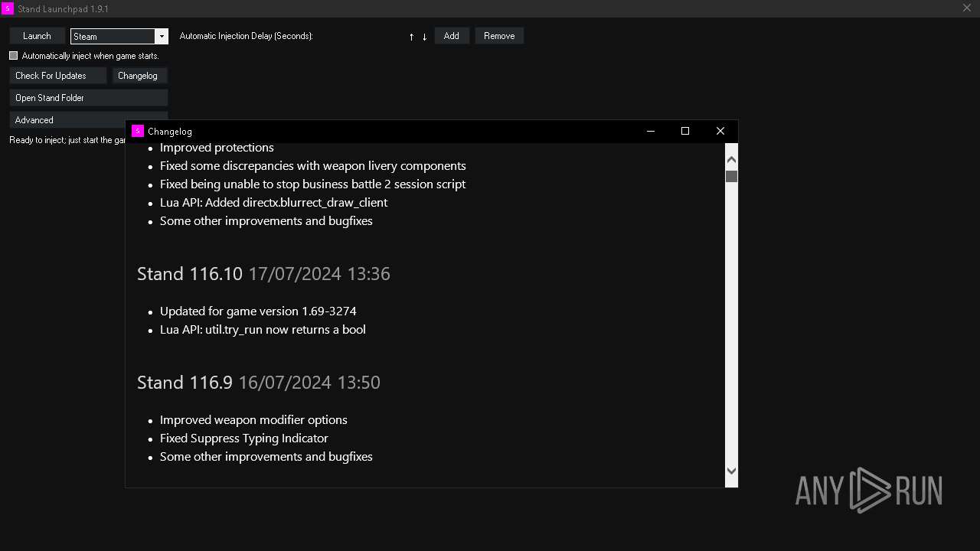Click the '16/07/2024 13:50' date text
Image resolution: width=980 pixels, height=551 pixels.
click(x=309, y=383)
